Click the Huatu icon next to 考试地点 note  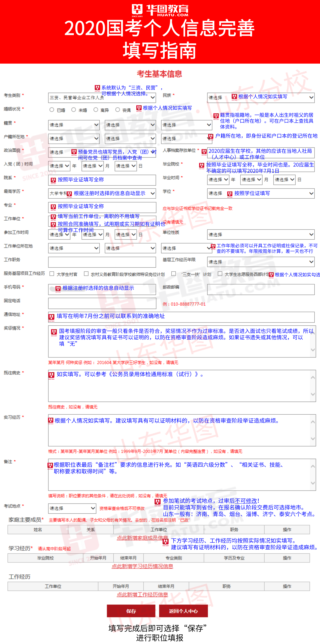pos(158,502)
